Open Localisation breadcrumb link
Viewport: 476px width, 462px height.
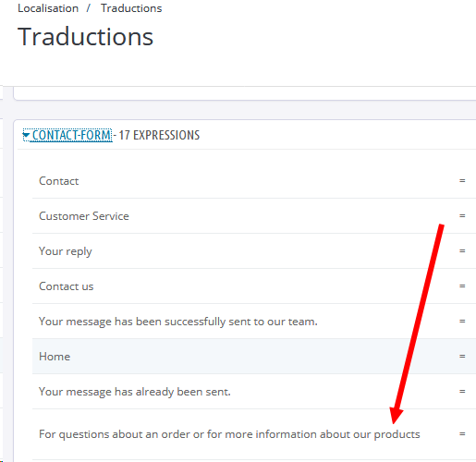(x=48, y=8)
